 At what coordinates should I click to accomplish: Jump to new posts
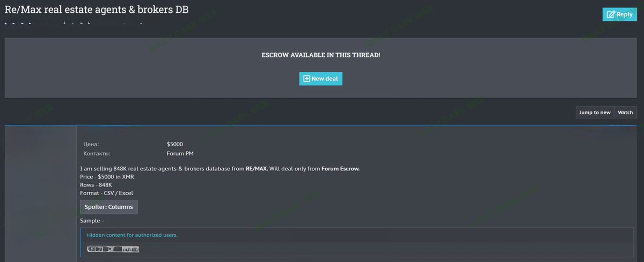(595, 113)
